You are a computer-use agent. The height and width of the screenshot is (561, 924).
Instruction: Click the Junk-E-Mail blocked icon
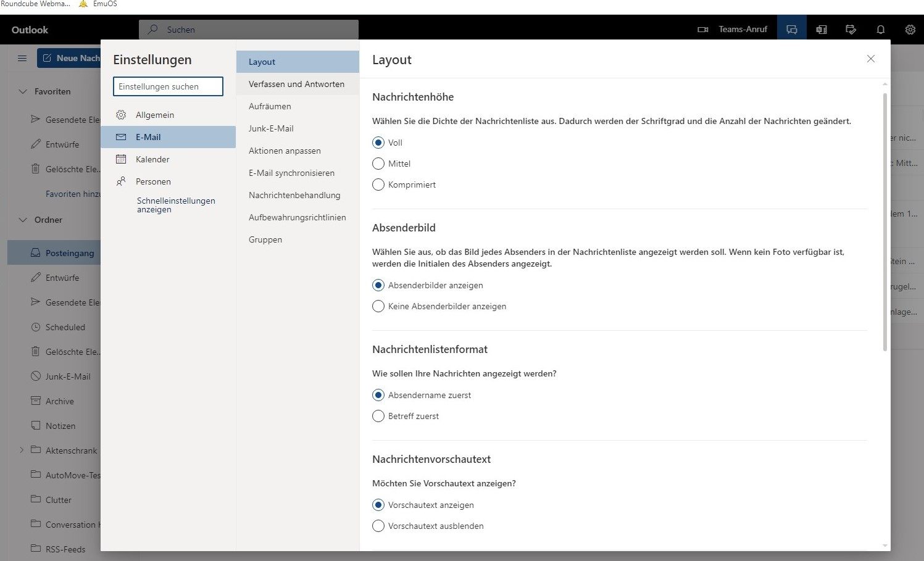(x=36, y=376)
